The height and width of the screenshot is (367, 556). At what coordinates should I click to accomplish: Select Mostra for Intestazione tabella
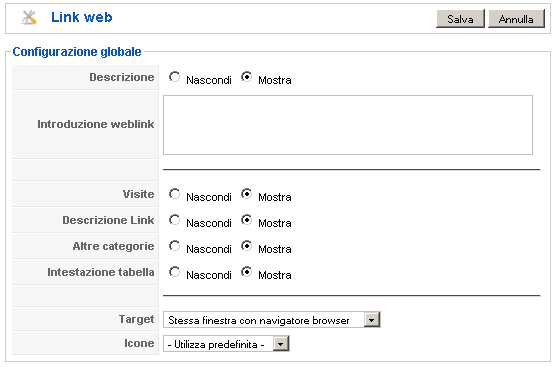(x=246, y=272)
